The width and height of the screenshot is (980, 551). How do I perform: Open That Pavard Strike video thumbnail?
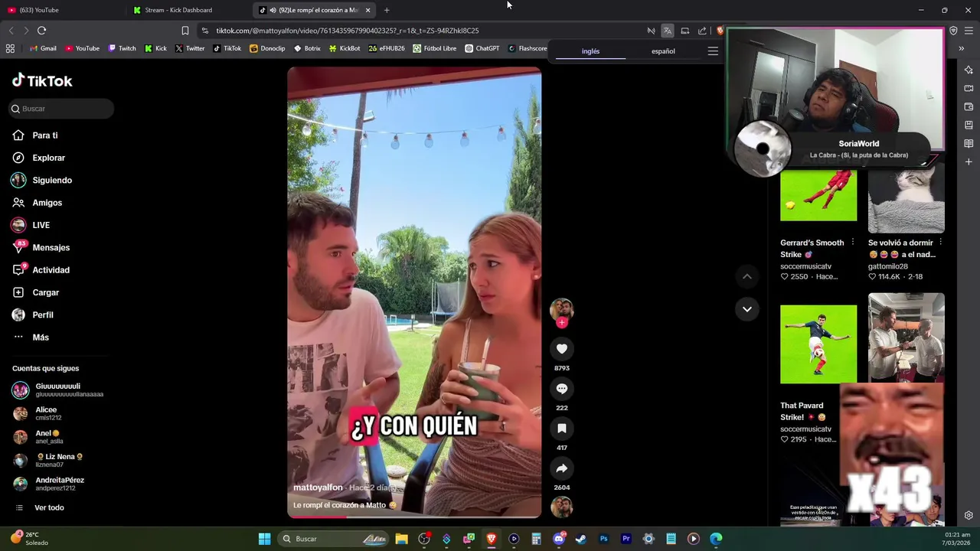[x=818, y=344]
